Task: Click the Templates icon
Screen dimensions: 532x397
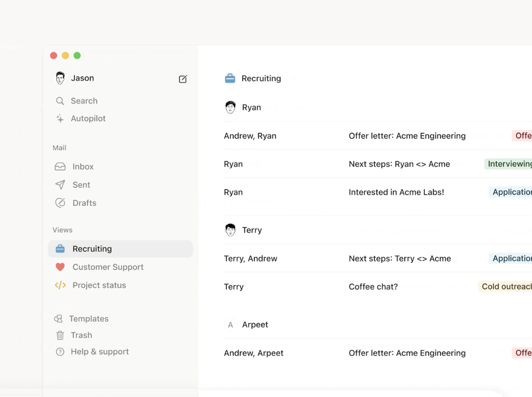Action: (59, 318)
